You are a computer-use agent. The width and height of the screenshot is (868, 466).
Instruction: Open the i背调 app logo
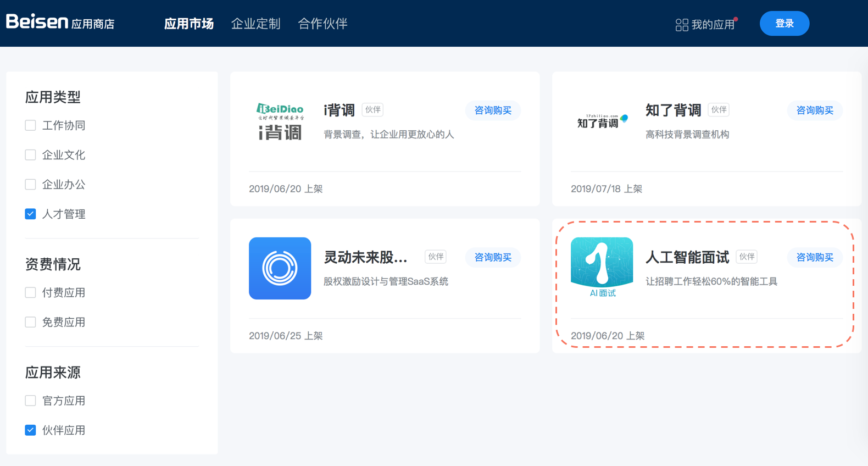coord(280,121)
